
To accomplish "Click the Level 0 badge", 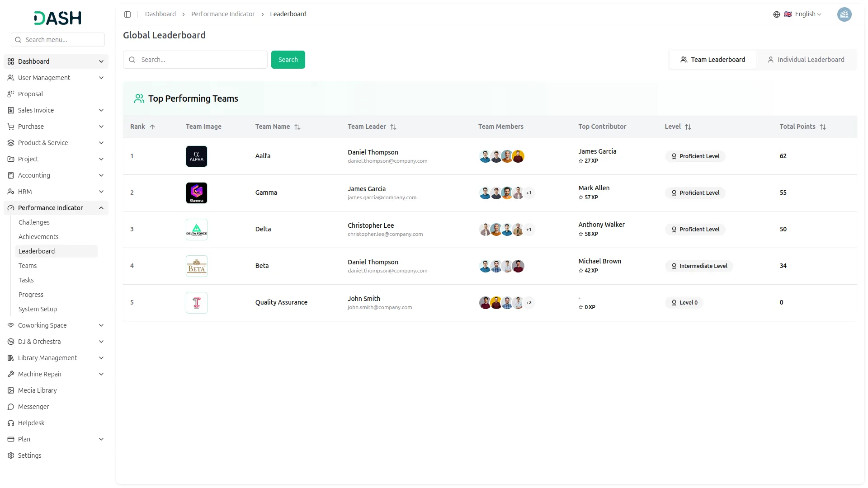I will [684, 303].
